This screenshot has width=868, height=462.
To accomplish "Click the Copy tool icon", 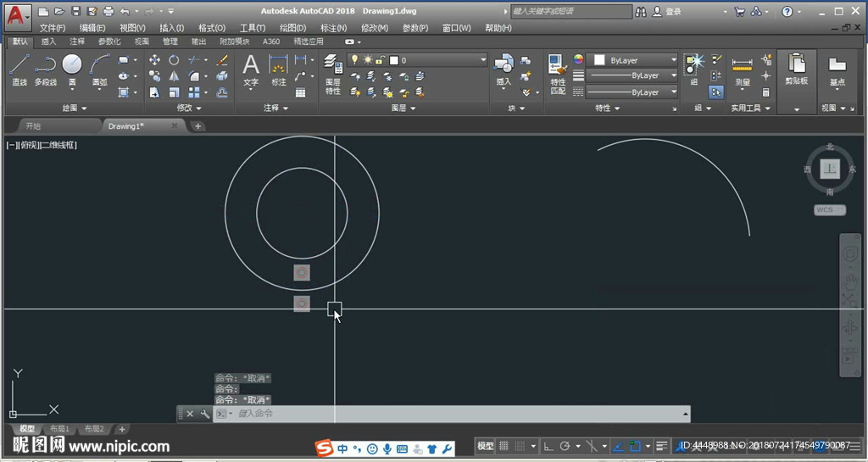I will 154,76.
